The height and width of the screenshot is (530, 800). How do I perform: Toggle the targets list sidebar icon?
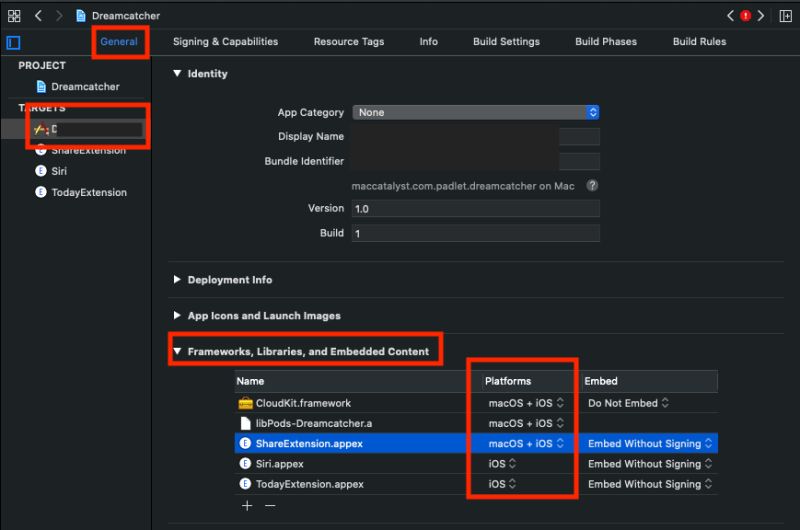click(13, 43)
